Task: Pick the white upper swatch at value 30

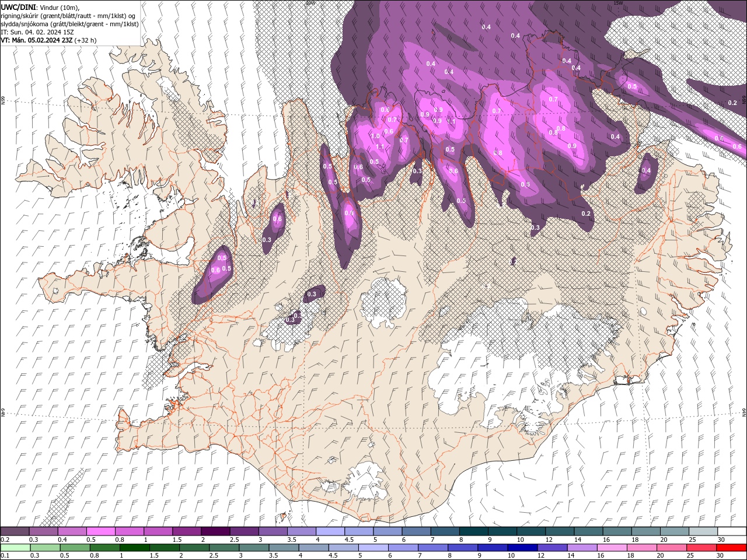Action: click(732, 531)
